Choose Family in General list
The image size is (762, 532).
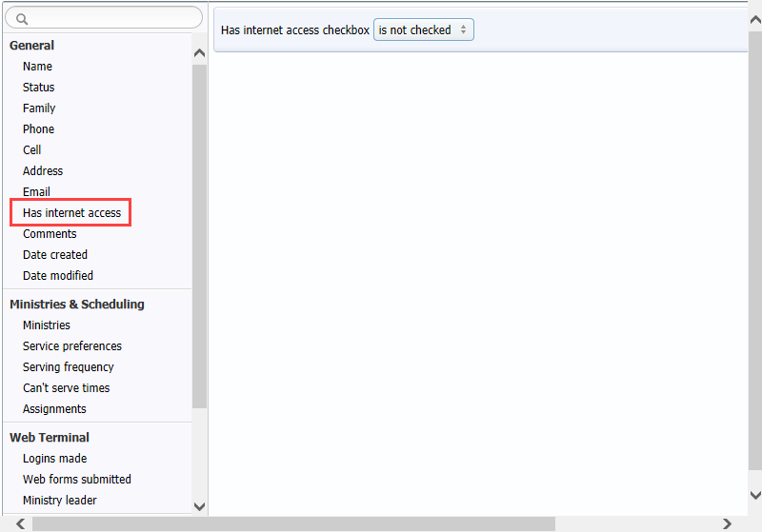[x=39, y=108]
